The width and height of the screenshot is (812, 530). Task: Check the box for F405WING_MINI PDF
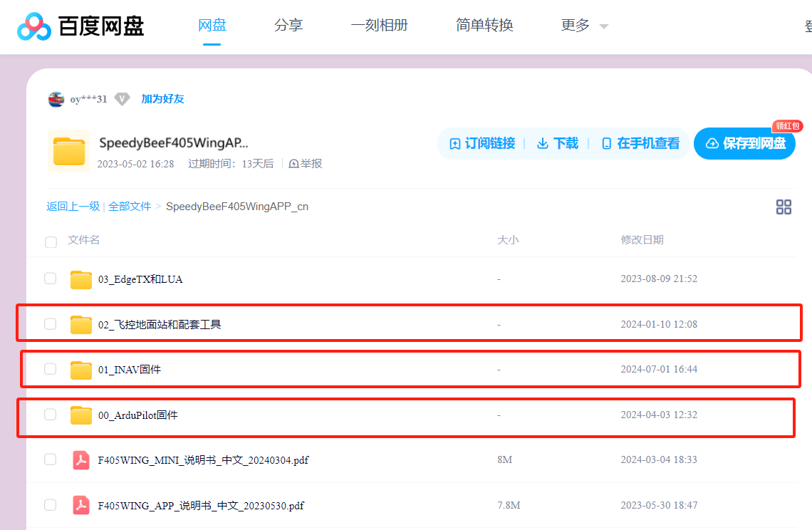click(x=51, y=459)
